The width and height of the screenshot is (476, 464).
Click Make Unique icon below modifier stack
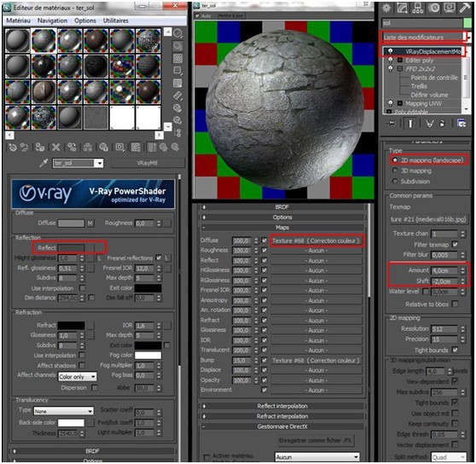coord(429,124)
